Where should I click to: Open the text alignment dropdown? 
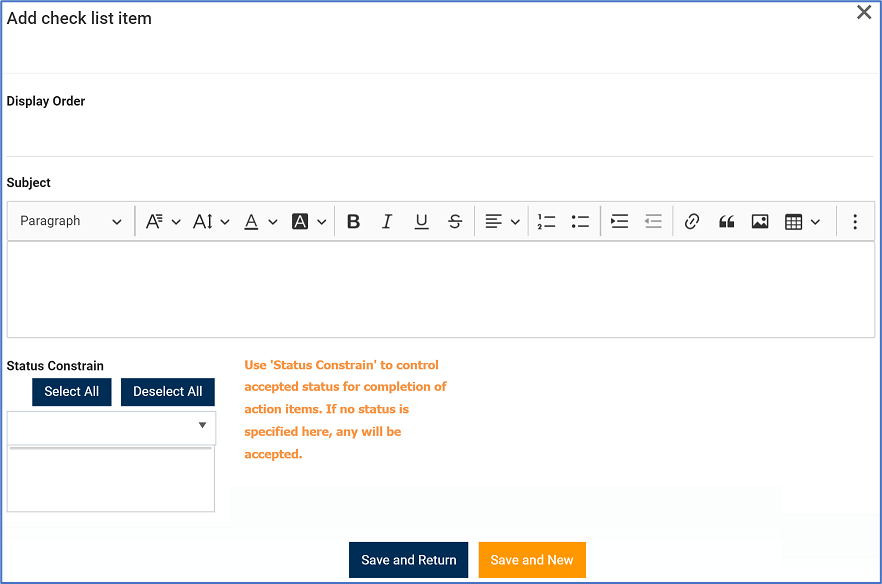tap(502, 222)
